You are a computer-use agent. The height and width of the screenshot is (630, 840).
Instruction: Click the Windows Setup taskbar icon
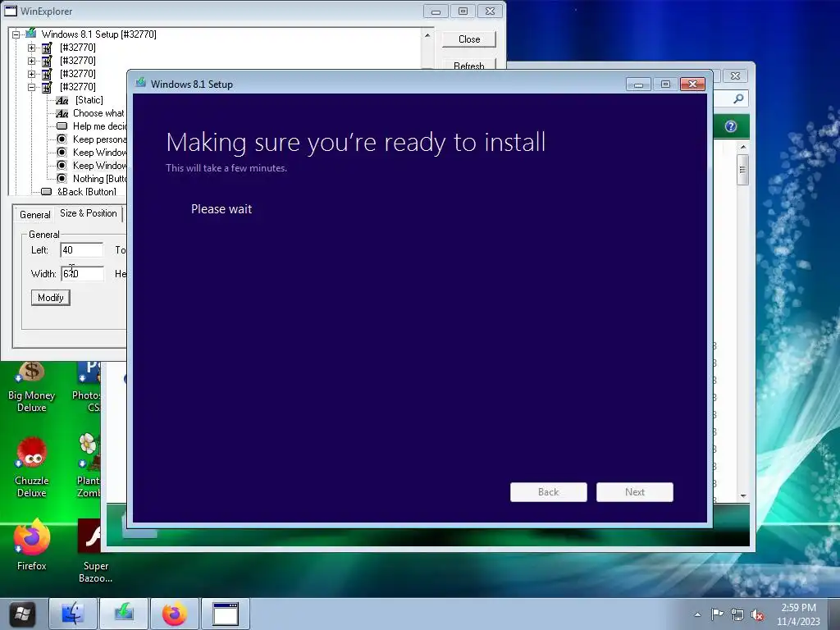coord(124,614)
